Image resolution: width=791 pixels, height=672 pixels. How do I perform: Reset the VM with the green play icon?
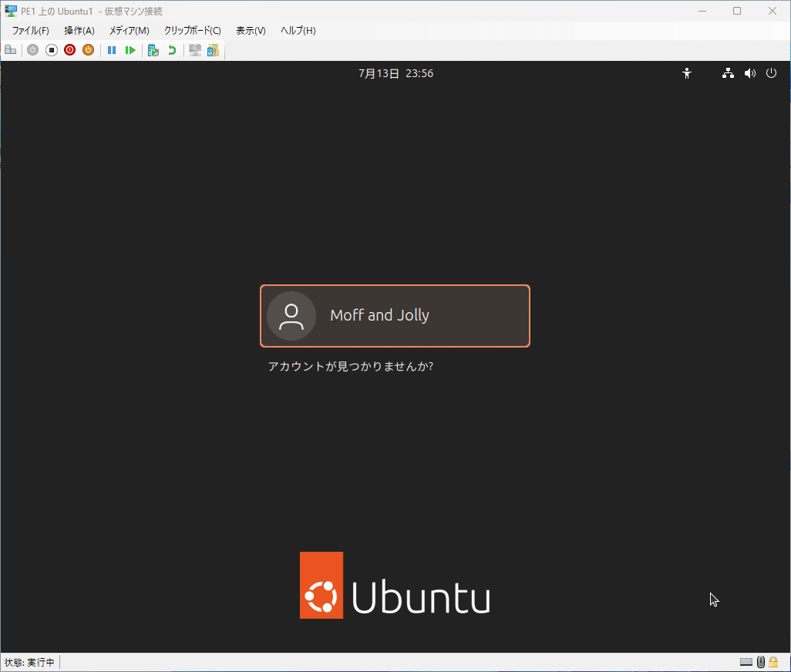click(130, 50)
